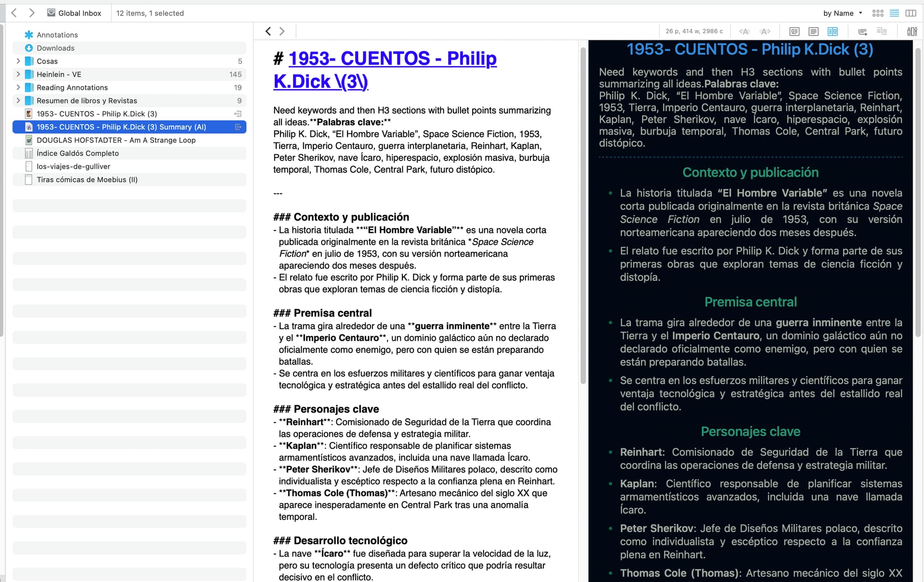
Task: Expand the Heinlein - VE group
Action: [x=18, y=74]
